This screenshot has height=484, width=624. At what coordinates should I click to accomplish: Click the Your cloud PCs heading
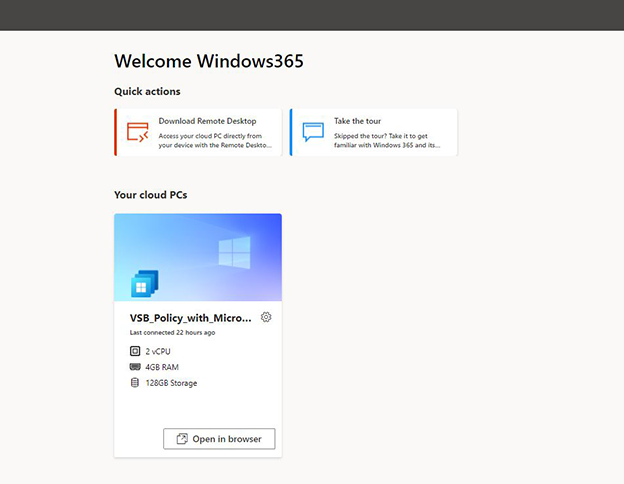(150, 195)
